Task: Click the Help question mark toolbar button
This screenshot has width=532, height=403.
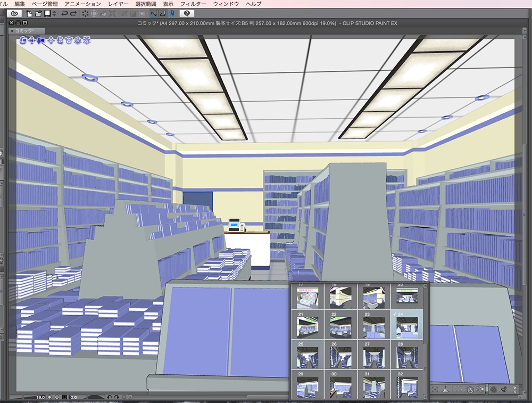Action: (x=187, y=13)
